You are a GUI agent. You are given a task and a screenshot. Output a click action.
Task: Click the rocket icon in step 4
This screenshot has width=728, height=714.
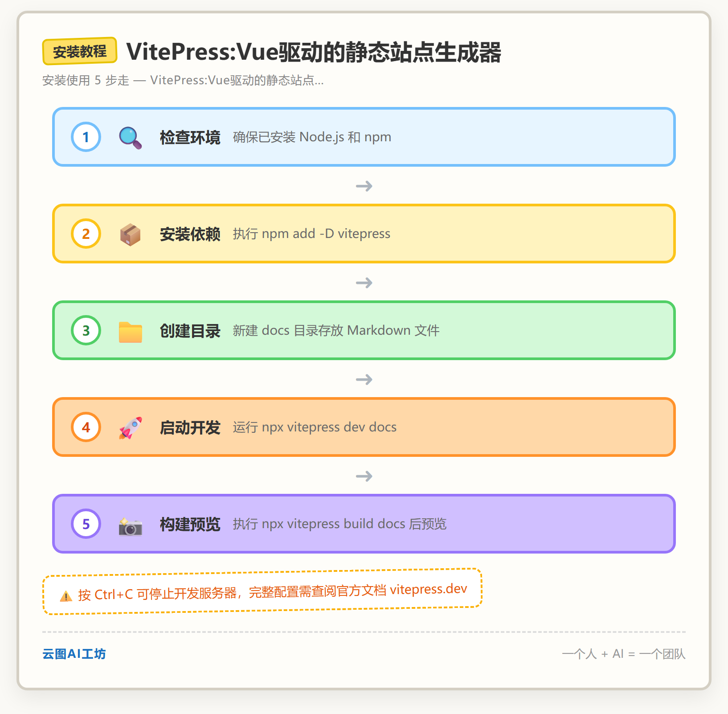point(130,428)
